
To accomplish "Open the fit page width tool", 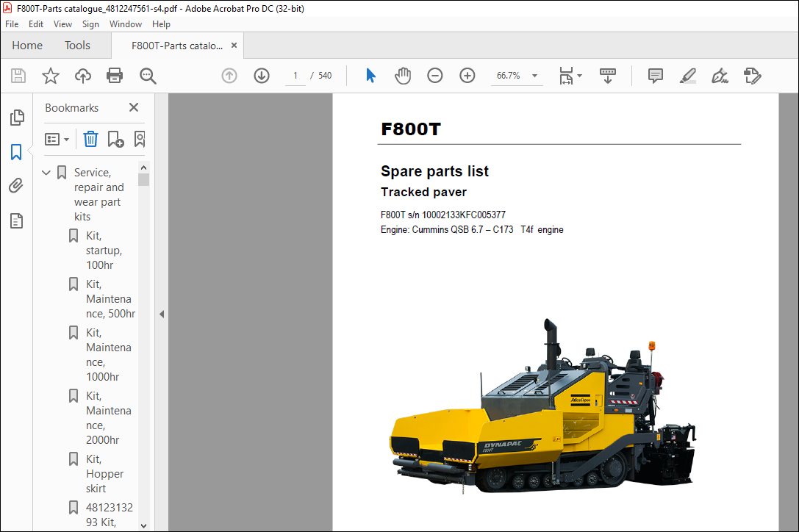I will (566, 76).
